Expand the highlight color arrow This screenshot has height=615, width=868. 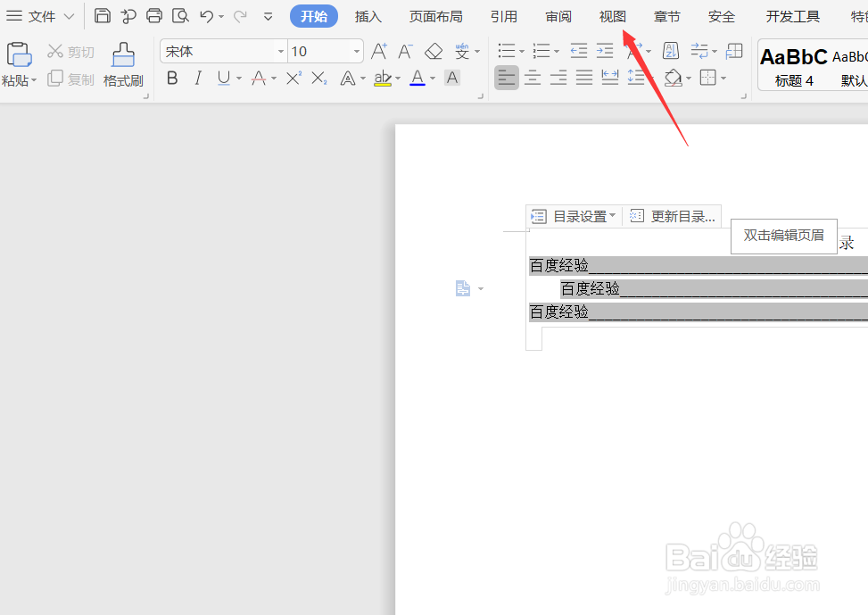398,79
